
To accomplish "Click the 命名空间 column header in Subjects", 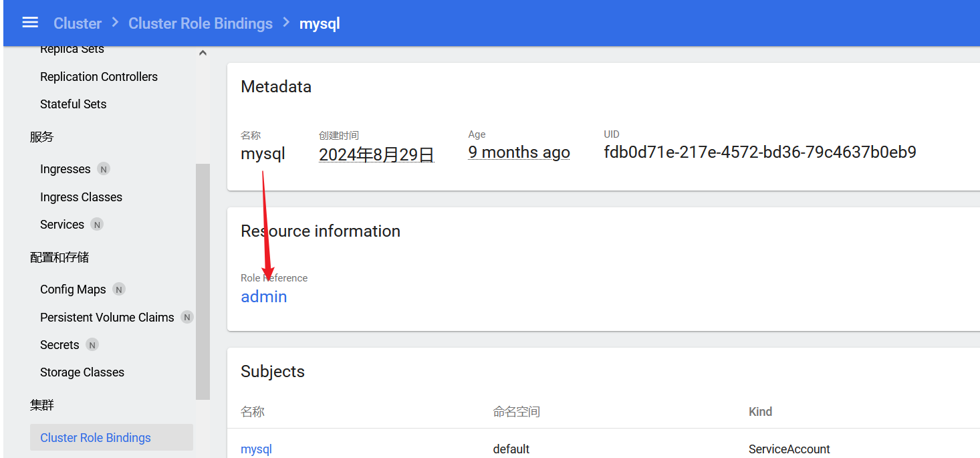I will pyautogui.click(x=517, y=412).
